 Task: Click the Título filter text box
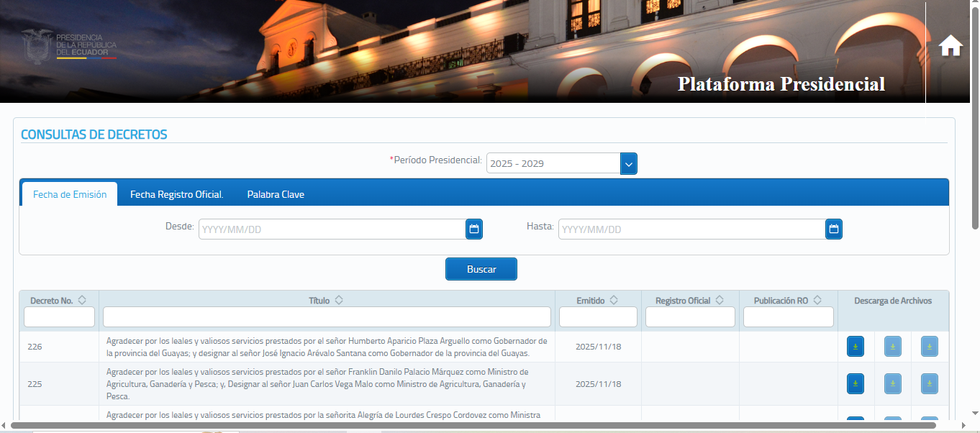point(327,317)
